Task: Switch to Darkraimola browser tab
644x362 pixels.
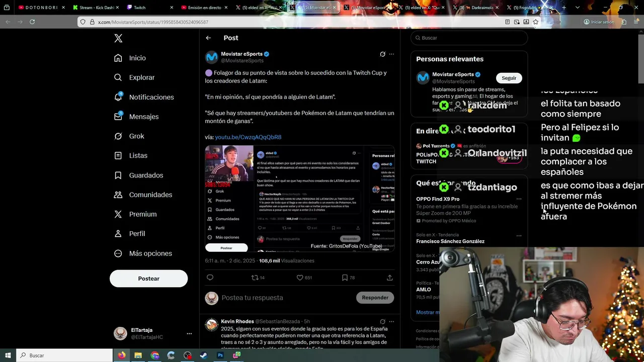Action: [x=475, y=8]
